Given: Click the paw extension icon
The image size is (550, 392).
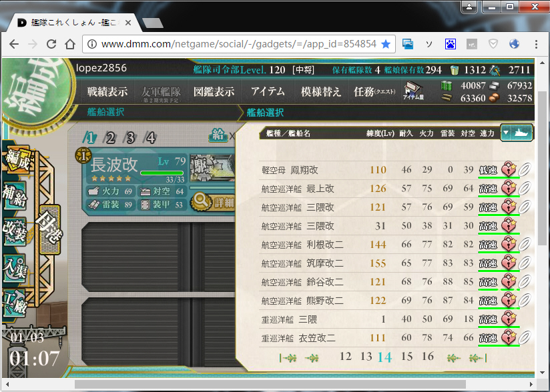Looking at the screenshot, I should tap(451, 44).
